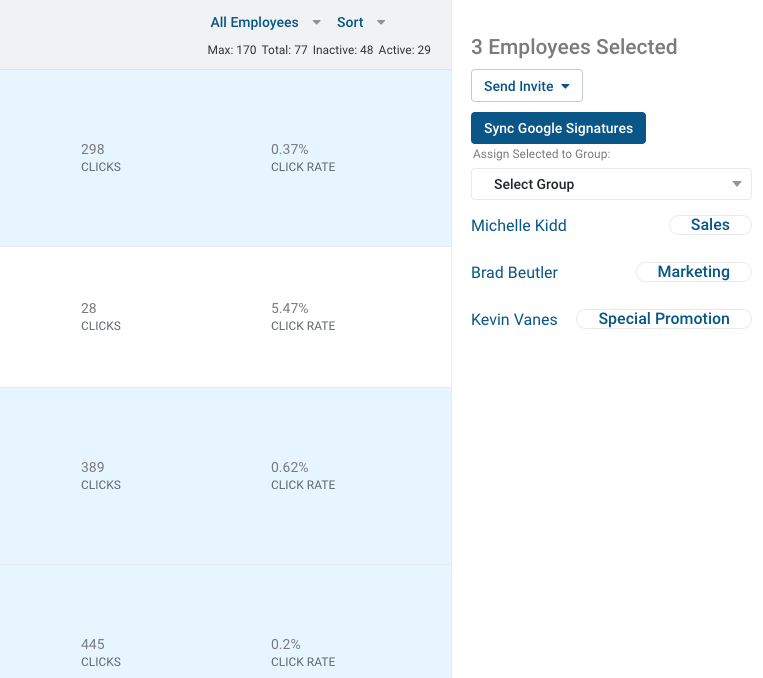Click the Sales group tag
The width and height of the screenshot is (763, 678).
point(710,225)
